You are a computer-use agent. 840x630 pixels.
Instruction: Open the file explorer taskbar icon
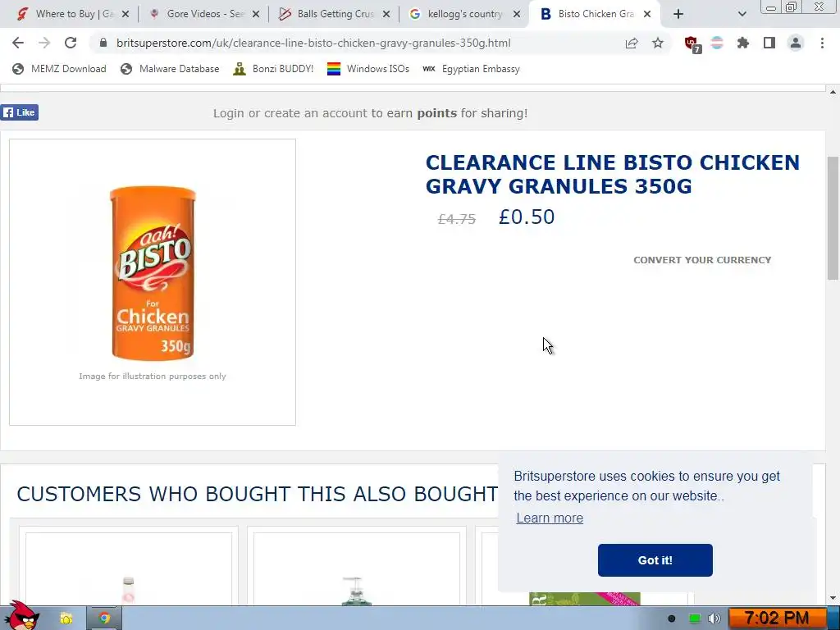click(66, 619)
